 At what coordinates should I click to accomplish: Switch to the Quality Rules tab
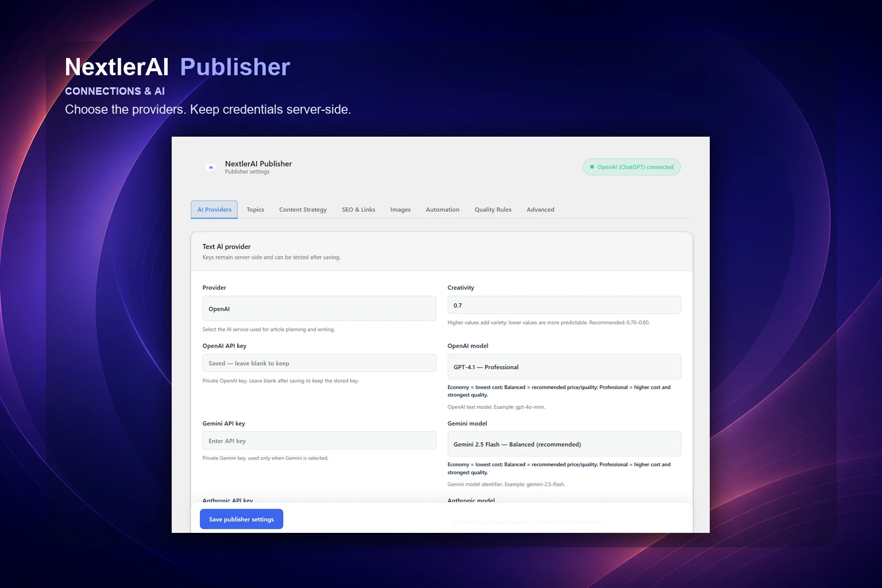pyautogui.click(x=493, y=210)
